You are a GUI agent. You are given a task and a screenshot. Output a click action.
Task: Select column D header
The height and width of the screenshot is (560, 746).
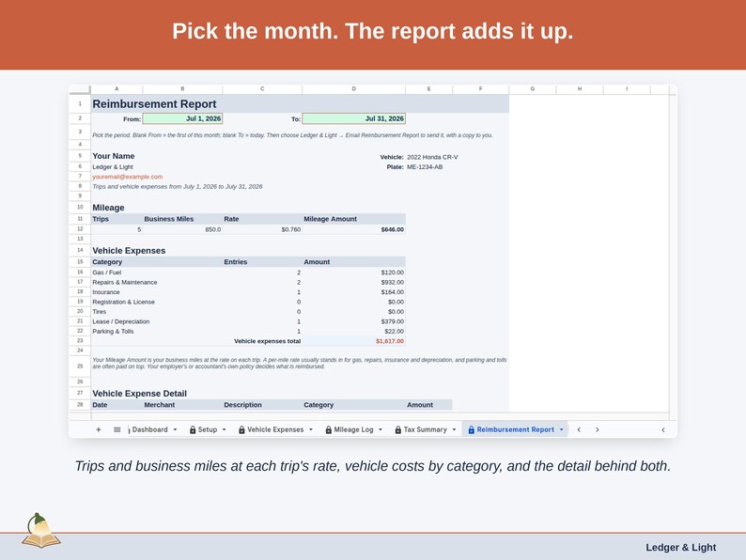point(353,89)
